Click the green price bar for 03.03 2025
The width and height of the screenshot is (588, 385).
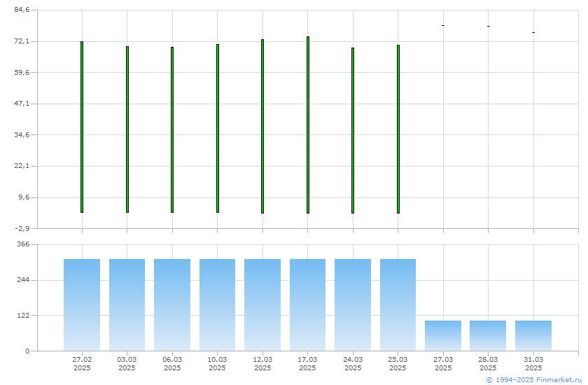click(127, 129)
